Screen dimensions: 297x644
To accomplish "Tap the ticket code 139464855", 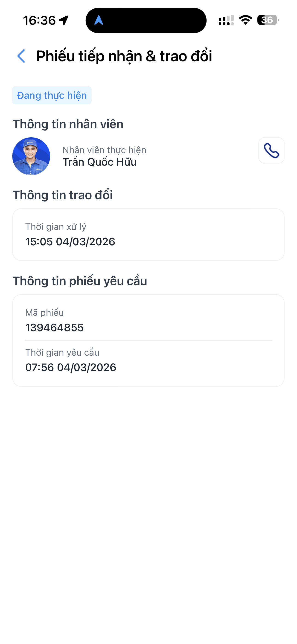I will click(55, 328).
